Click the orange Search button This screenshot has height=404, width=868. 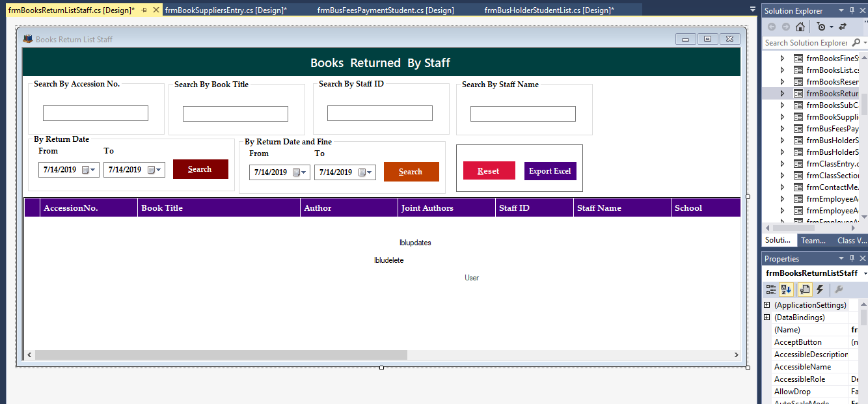tap(411, 172)
